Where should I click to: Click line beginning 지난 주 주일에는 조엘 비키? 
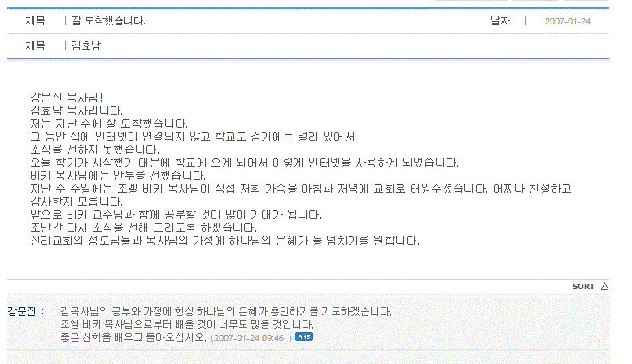pos(301,188)
